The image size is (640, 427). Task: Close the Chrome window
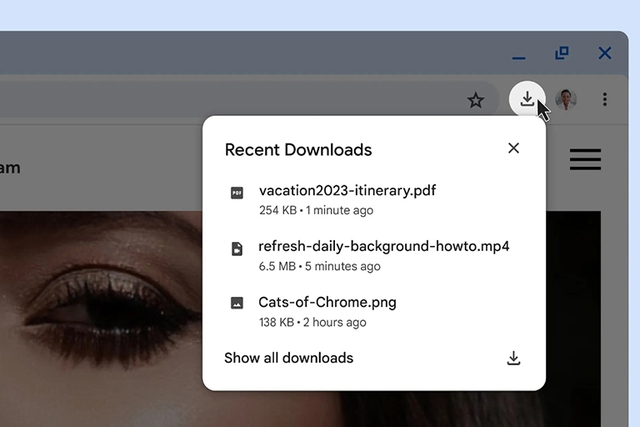(605, 53)
